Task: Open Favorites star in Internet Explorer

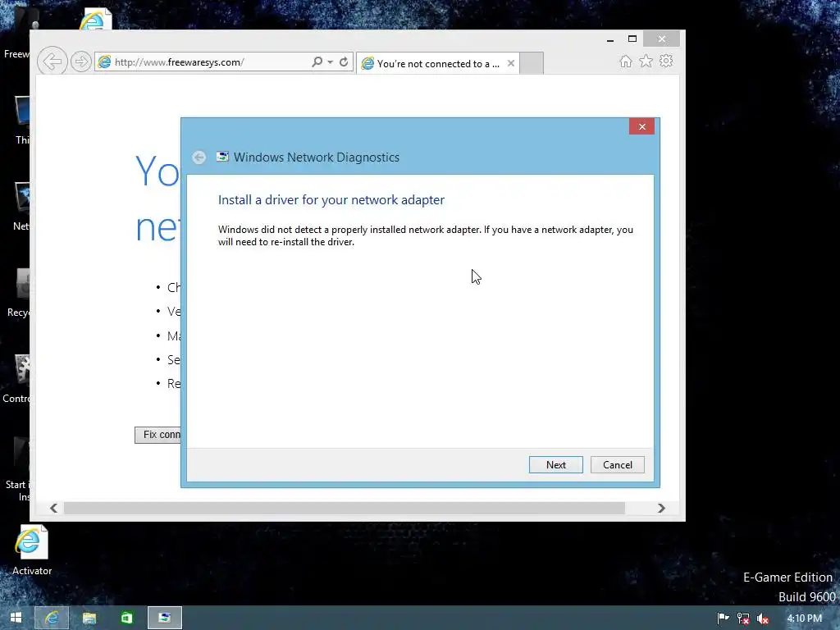Action: pyautogui.click(x=646, y=61)
